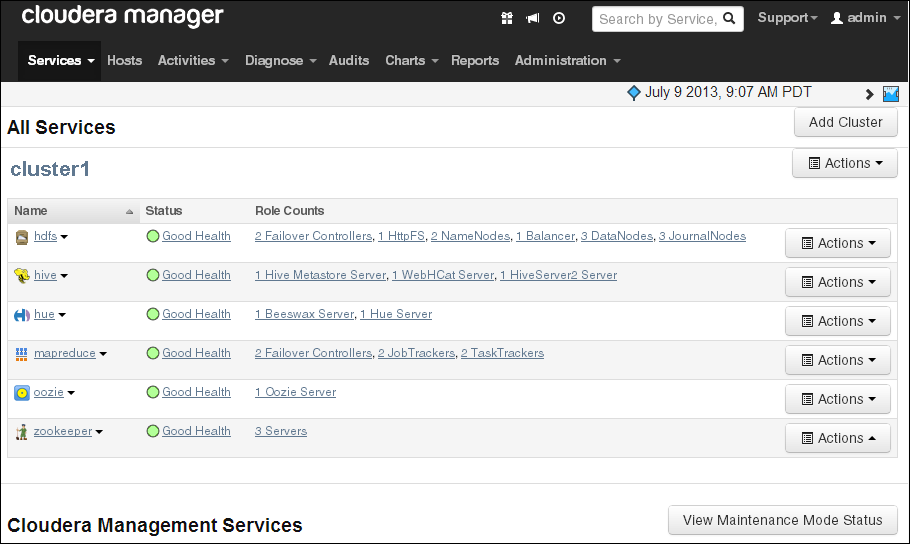
Task: Click the right arrow beside the date
Action: [x=869, y=94]
